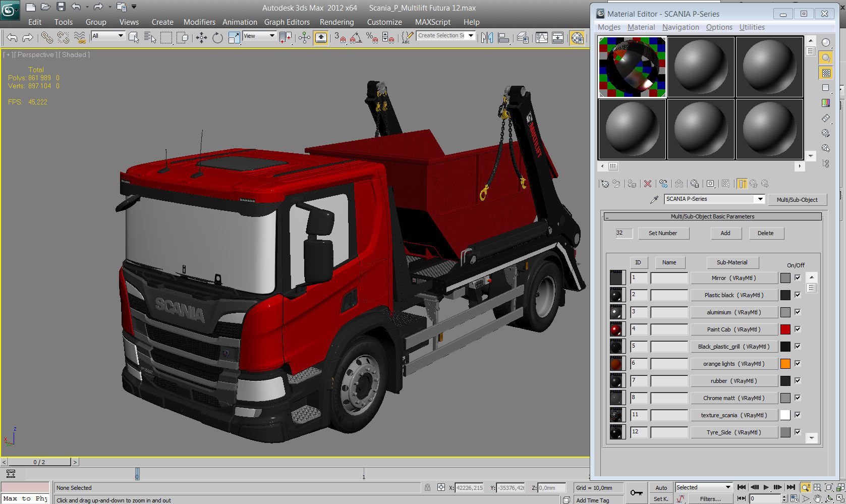Click the Add sub-material button
This screenshot has height=504, width=846.
click(725, 233)
